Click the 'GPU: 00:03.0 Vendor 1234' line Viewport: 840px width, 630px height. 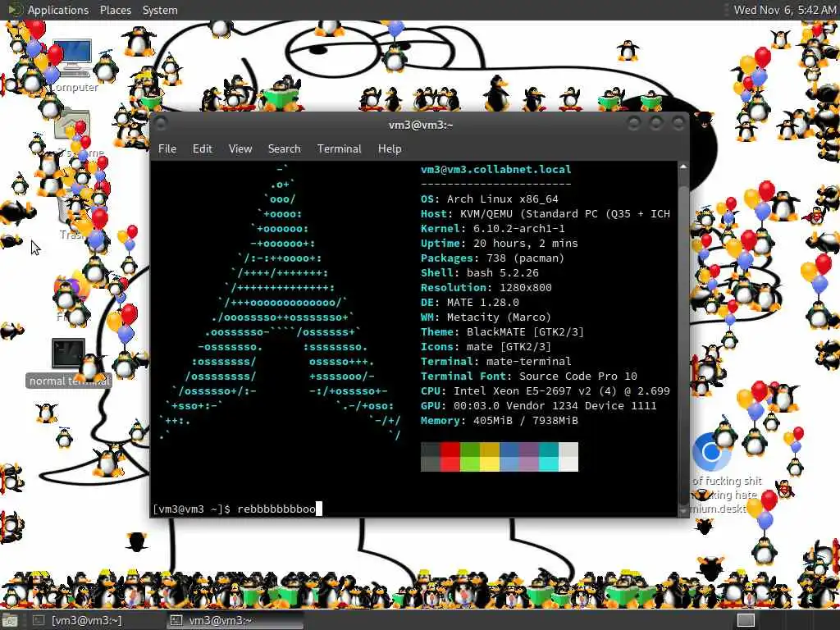pyautogui.click(x=538, y=406)
